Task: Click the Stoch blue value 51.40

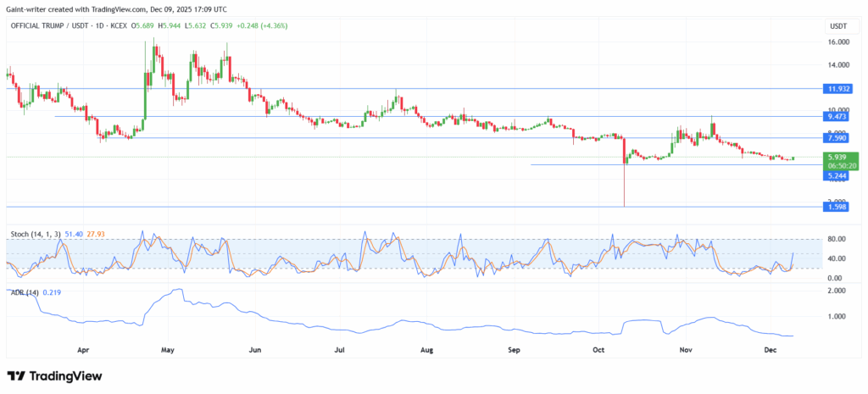Action: [74, 235]
